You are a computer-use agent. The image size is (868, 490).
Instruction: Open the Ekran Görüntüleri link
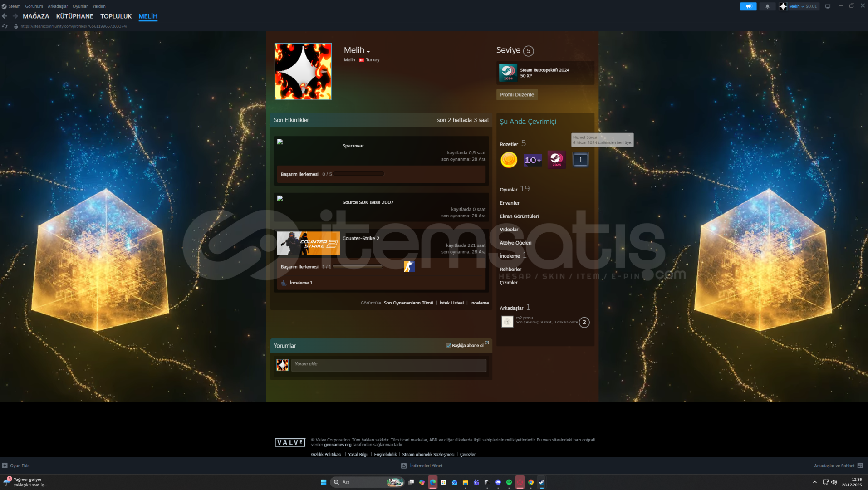[x=519, y=216]
